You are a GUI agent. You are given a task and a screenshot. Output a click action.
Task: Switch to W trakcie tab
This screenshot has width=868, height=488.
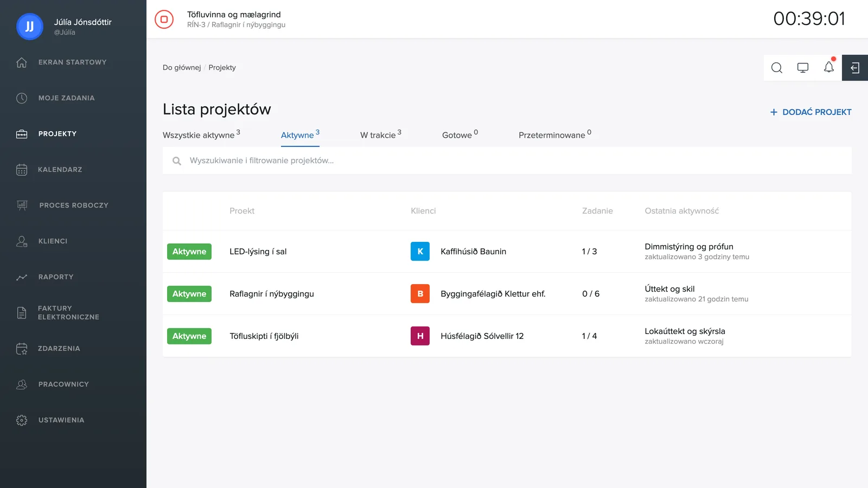coord(381,134)
